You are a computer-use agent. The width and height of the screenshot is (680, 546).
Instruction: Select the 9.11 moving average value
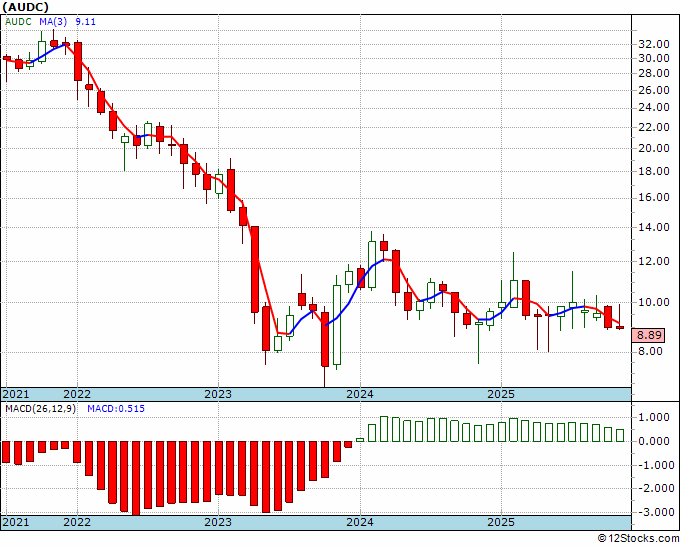(85, 22)
